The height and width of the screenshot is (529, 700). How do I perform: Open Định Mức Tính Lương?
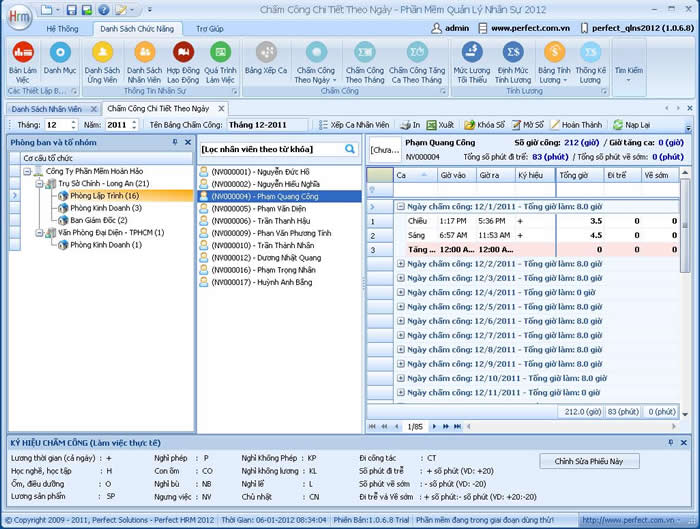click(513, 62)
